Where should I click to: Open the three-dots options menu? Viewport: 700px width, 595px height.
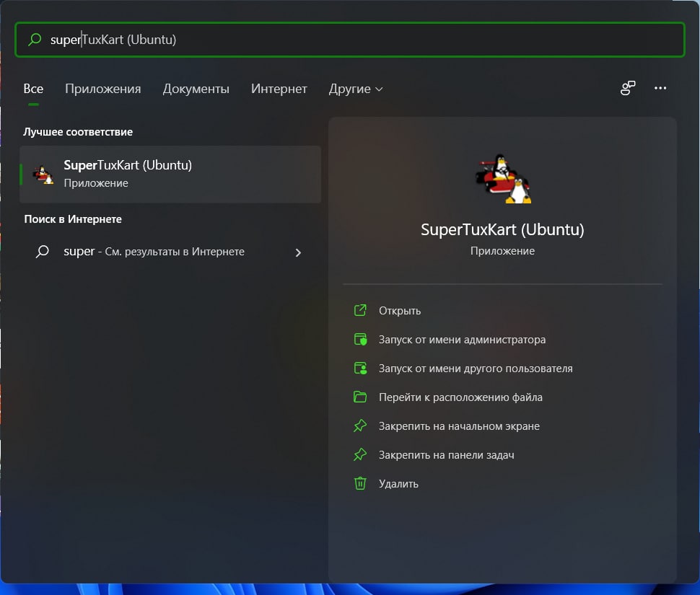click(660, 88)
